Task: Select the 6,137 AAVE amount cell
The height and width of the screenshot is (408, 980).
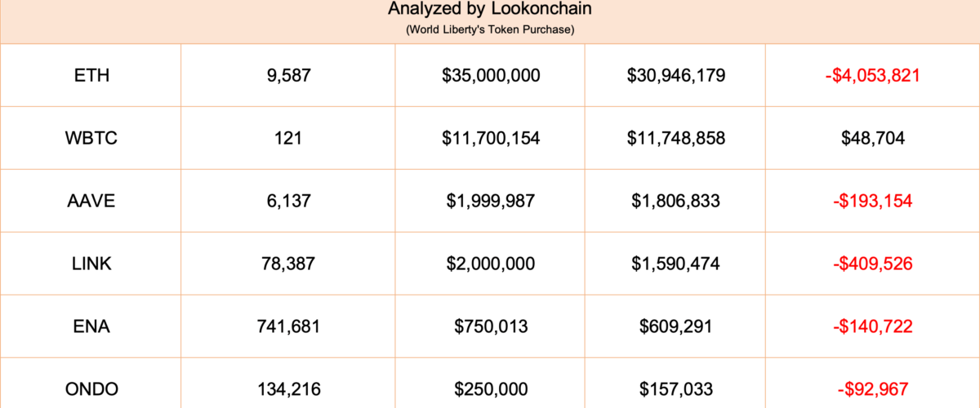Action: (x=288, y=201)
